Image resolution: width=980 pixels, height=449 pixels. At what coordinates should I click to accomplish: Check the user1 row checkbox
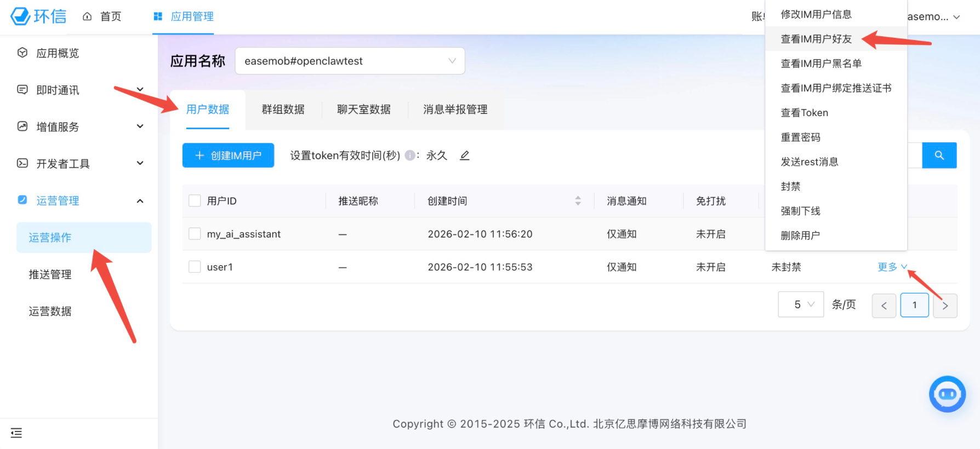(x=195, y=267)
